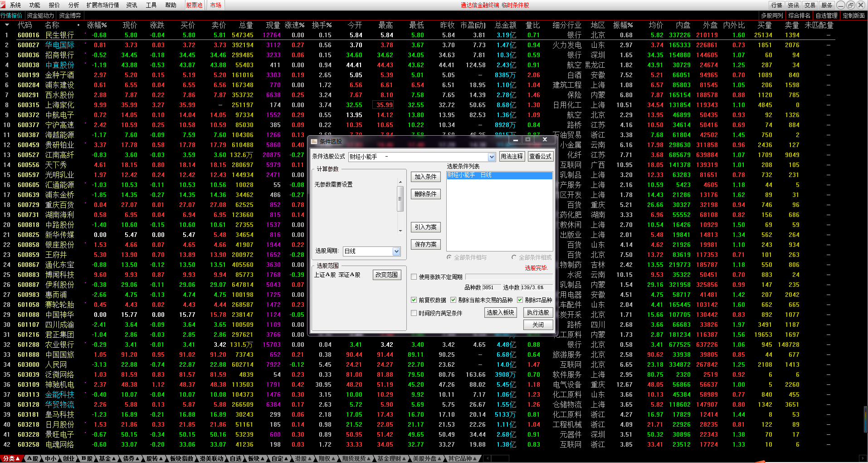Minimize the 条件选股 dialog
Screen dimensions: 868x463
click(x=516, y=140)
